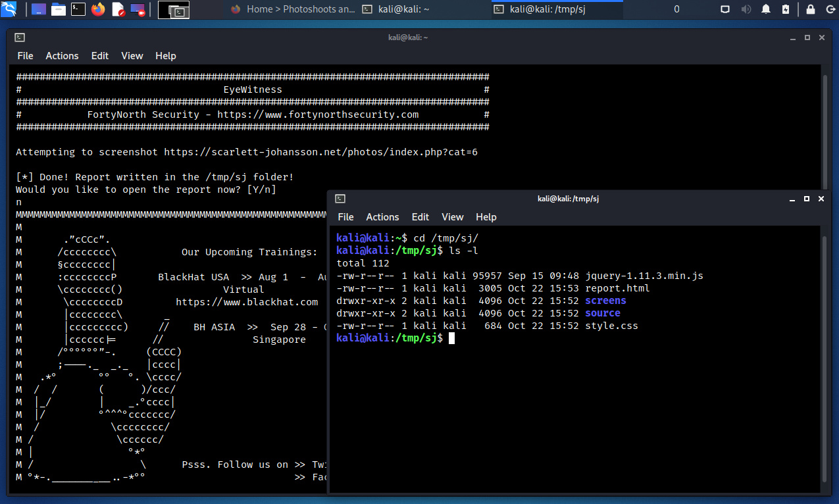Open the Kali applications menu
The width and height of the screenshot is (839, 504).
[x=9, y=9]
